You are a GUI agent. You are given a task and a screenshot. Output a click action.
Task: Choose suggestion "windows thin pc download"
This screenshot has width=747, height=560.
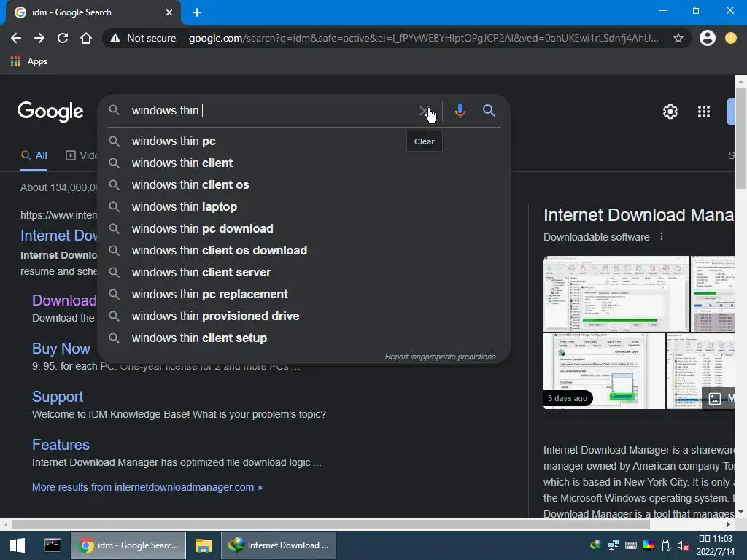point(304,228)
